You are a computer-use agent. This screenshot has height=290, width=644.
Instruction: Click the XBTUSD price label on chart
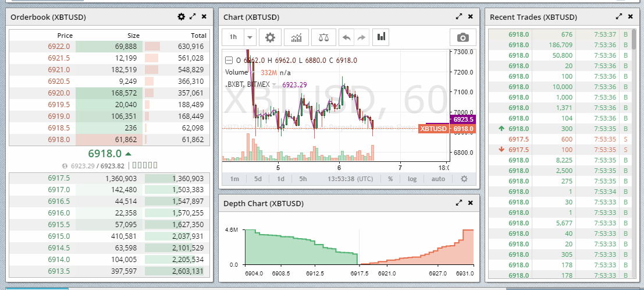pos(433,129)
